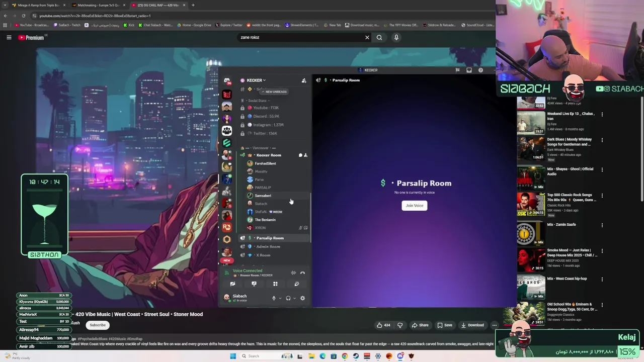This screenshot has height=362, width=644.
Task: Open chat icon on Keoxer Room channel
Action: pos(300,155)
